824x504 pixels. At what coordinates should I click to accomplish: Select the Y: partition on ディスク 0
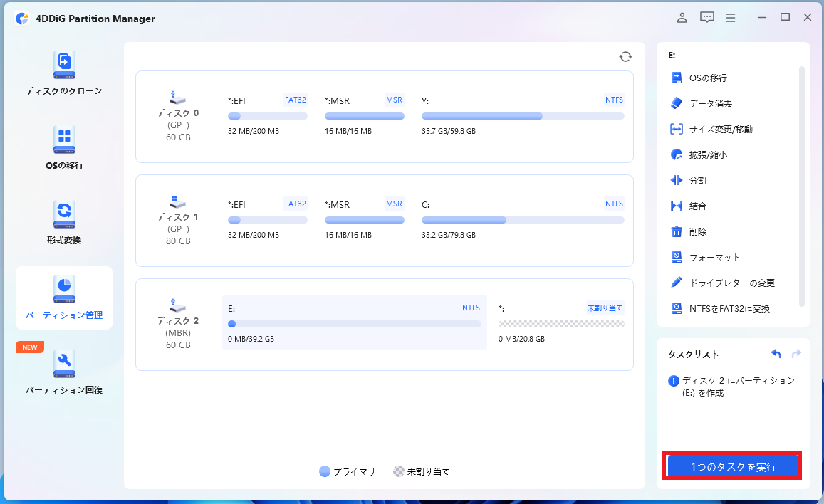[522, 115]
